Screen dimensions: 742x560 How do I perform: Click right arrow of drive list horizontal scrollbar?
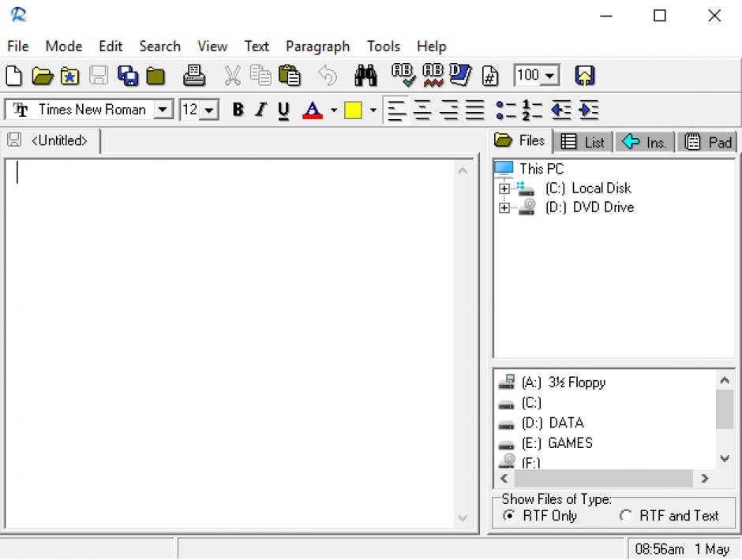pos(705,479)
